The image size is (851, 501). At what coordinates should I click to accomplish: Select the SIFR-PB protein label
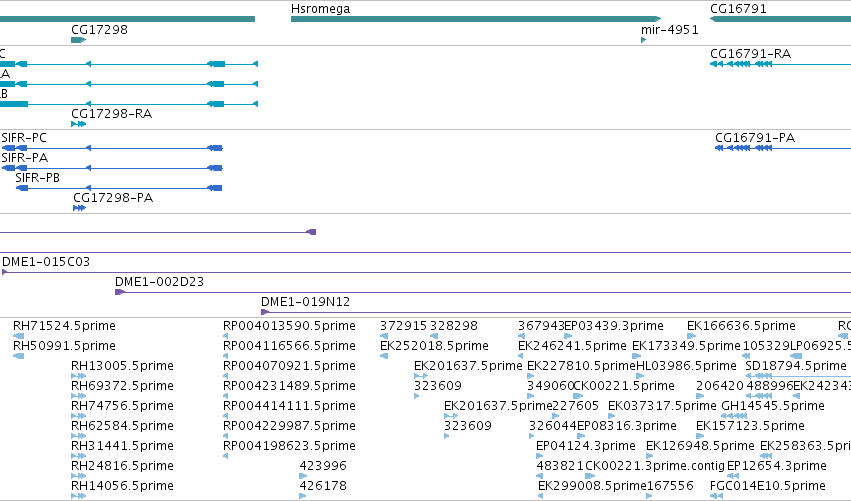[x=37, y=178]
